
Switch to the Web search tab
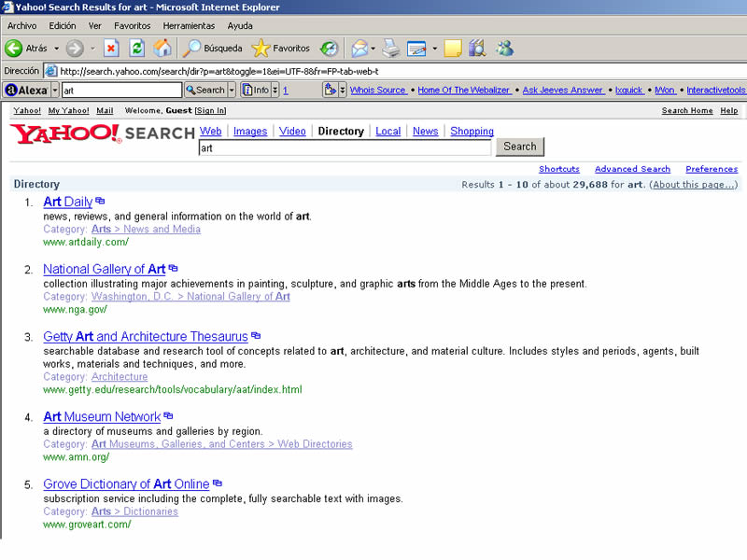point(211,131)
